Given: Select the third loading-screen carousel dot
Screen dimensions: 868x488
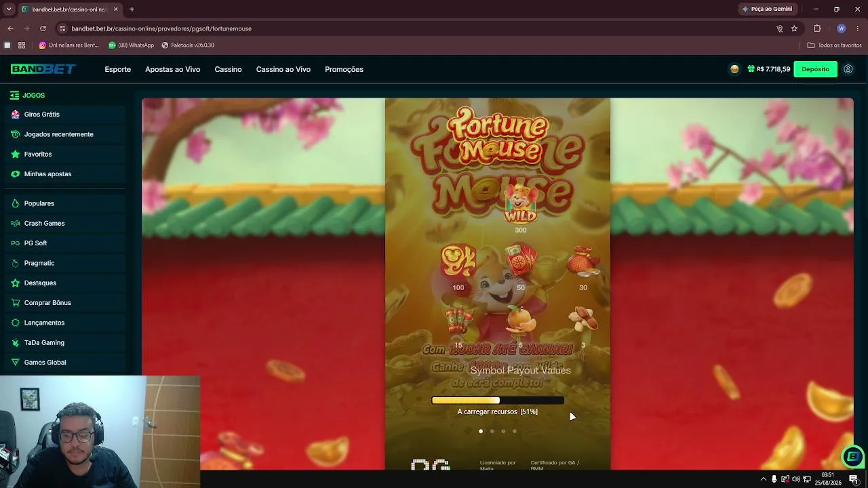Looking at the screenshot, I should click(x=503, y=431).
